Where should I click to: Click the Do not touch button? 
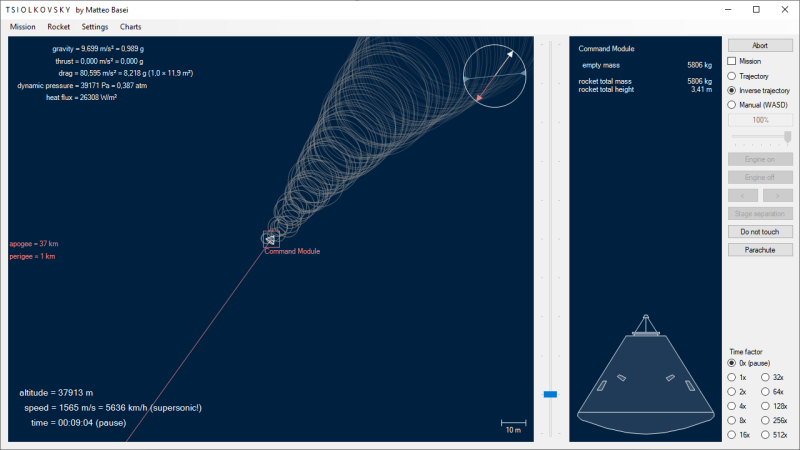(x=760, y=232)
